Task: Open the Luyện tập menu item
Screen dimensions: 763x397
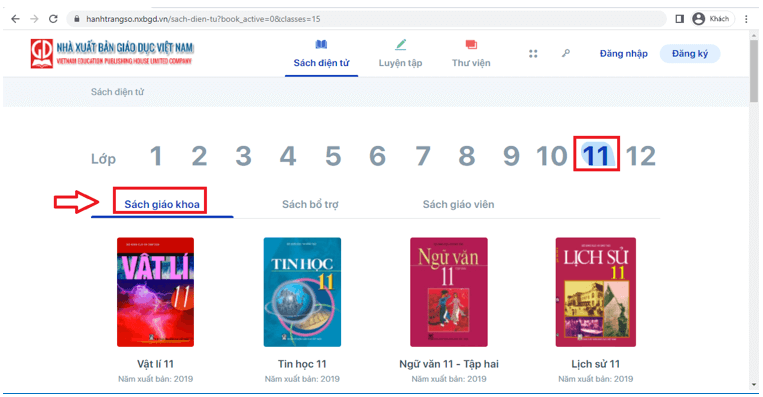Action: click(x=400, y=63)
